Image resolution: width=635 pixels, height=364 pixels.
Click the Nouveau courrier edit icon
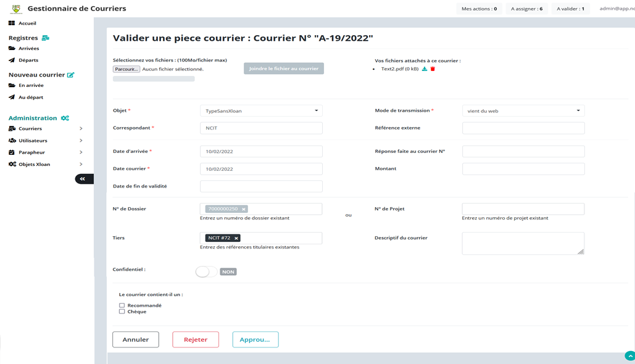point(71,75)
